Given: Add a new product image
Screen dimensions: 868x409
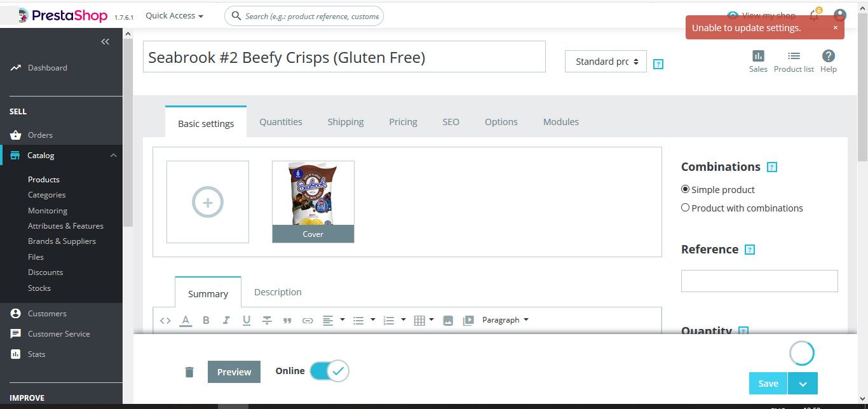Looking at the screenshot, I should click(x=208, y=202).
